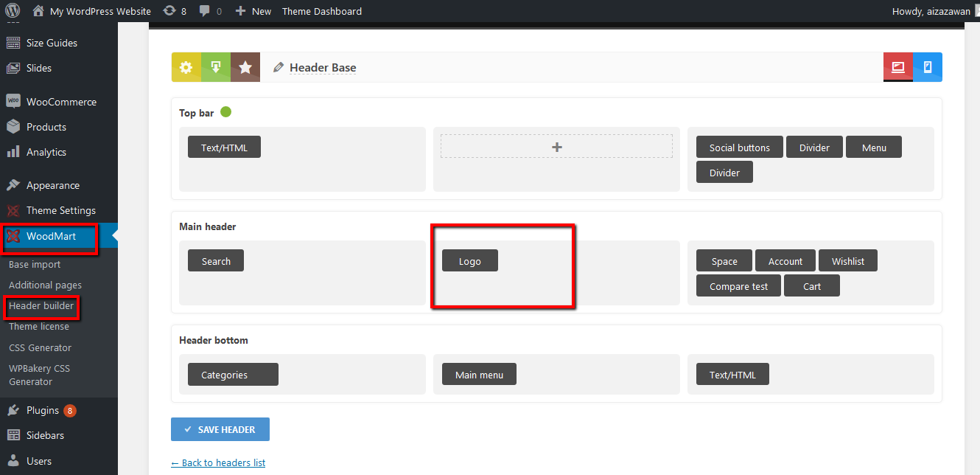Click the home icon for My WordPress Website
980x475 pixels.
38,11
